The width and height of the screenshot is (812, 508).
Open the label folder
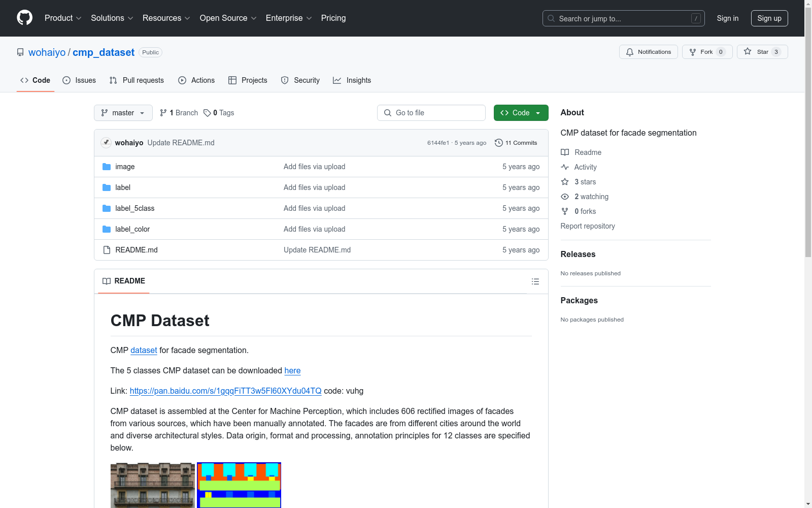123,187
